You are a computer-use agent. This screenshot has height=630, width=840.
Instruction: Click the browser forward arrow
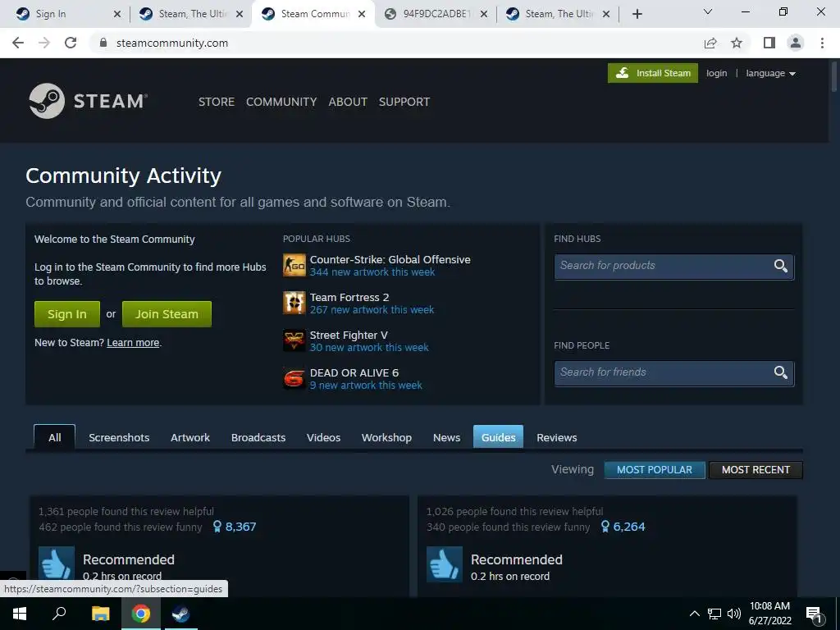point(44,43)
